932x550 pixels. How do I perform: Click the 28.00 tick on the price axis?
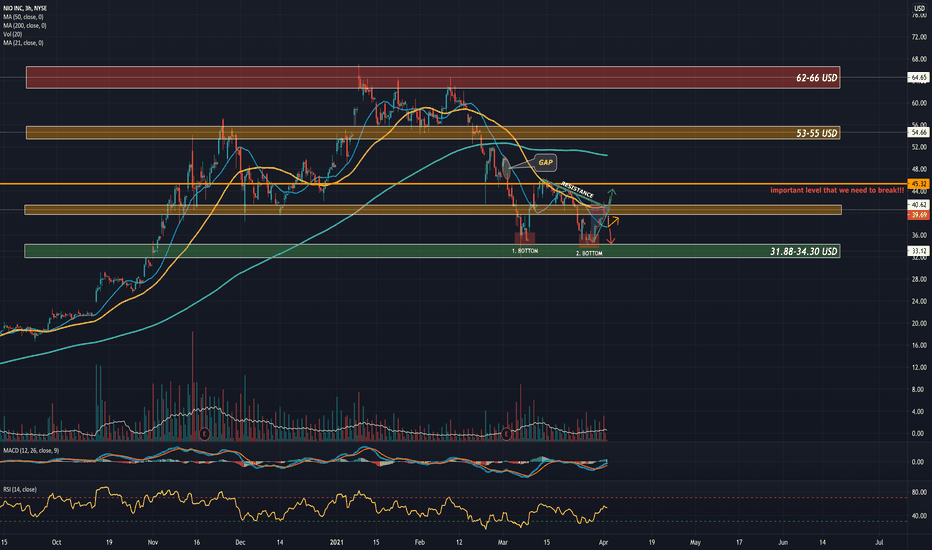tap(918, 279)
